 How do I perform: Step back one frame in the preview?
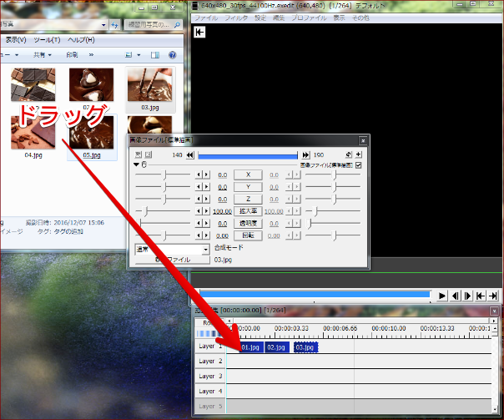click(456, 296)
